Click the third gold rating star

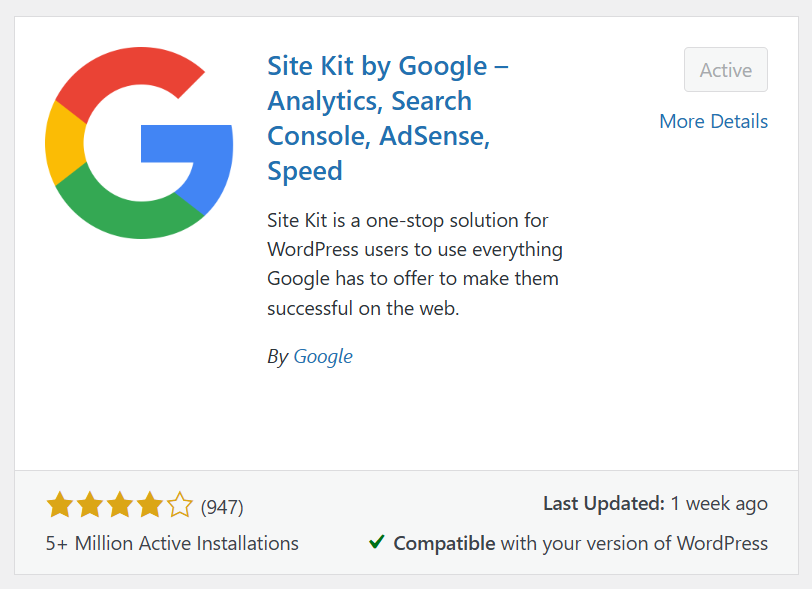pyautogui.click(x=120, y=505)
